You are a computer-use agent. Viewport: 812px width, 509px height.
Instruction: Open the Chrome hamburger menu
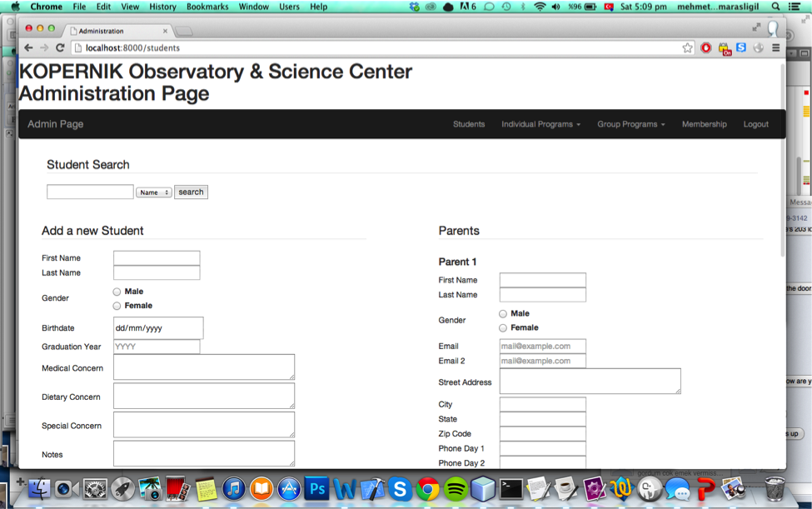click(x=775, y=48)
